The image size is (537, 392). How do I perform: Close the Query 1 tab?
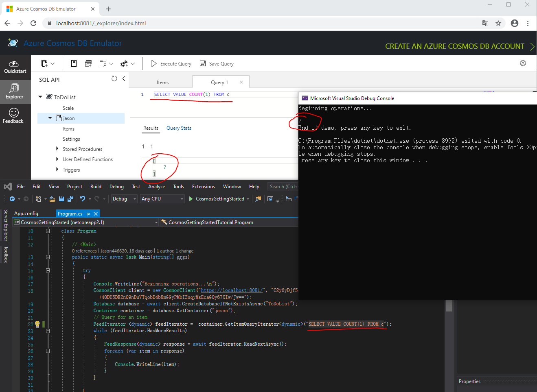coord(241,82)
